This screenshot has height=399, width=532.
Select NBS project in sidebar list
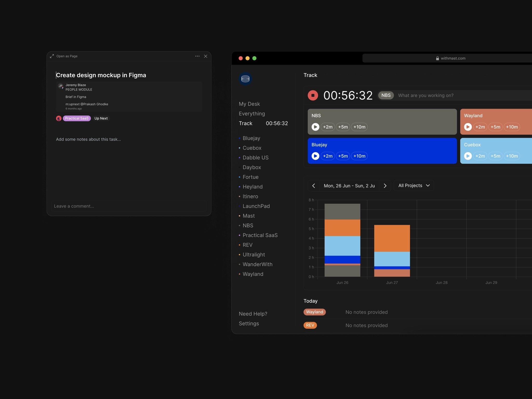click(x=248, y=225)
